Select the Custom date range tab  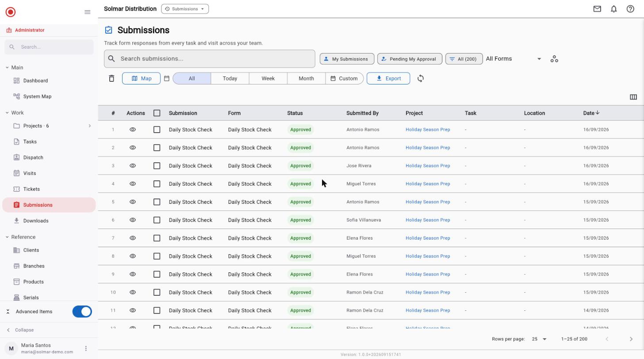click(x=345, y=78)
